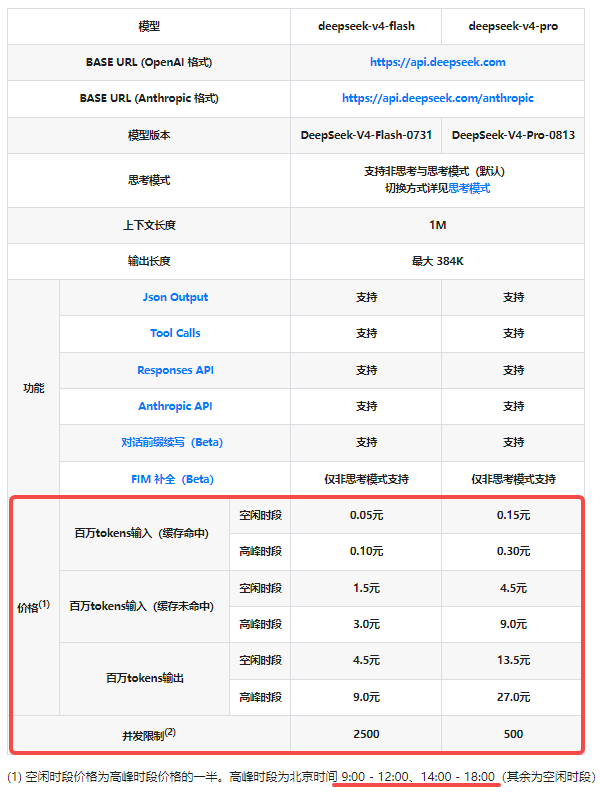
Task: Select the 0.30元 price cell
Action: coord(513,551)
